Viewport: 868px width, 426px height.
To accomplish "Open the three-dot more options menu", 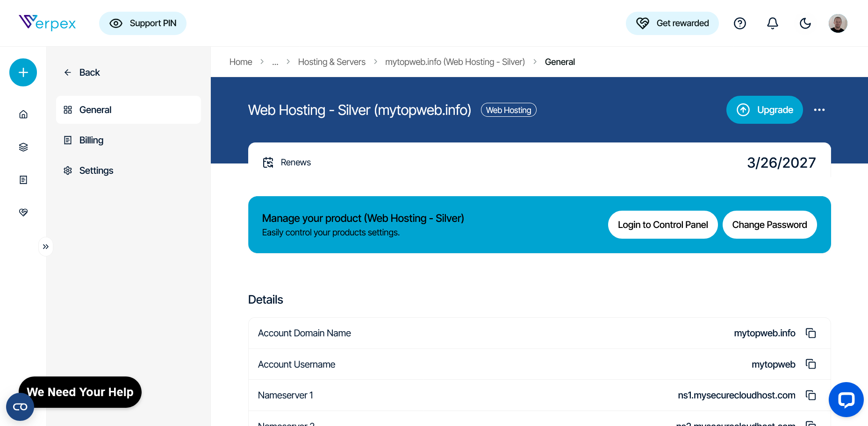I will tap(819, 110).
